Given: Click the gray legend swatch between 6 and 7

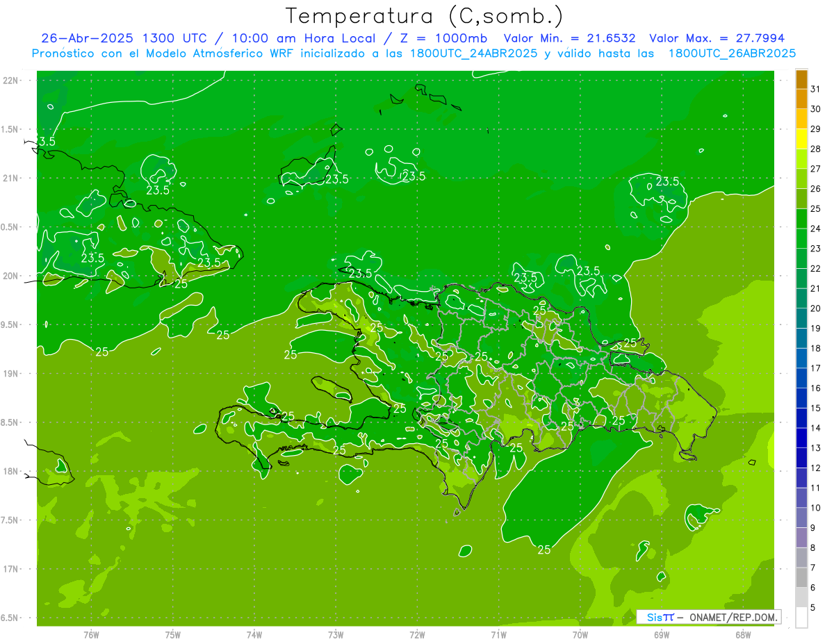Looking at the screenshot, I should [801, 577].
